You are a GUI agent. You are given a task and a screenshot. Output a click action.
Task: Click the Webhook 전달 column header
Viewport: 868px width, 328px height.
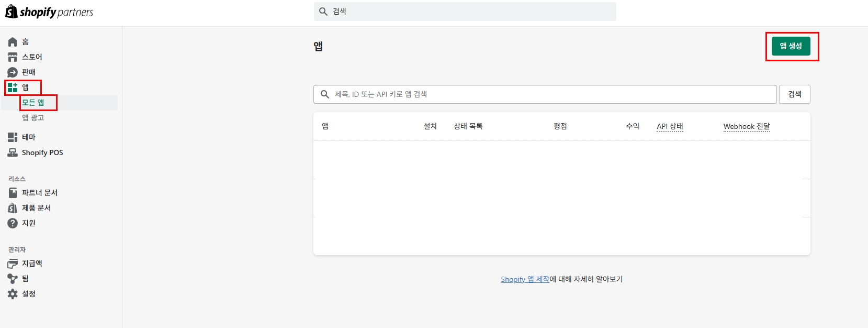(x=747, y=126)
